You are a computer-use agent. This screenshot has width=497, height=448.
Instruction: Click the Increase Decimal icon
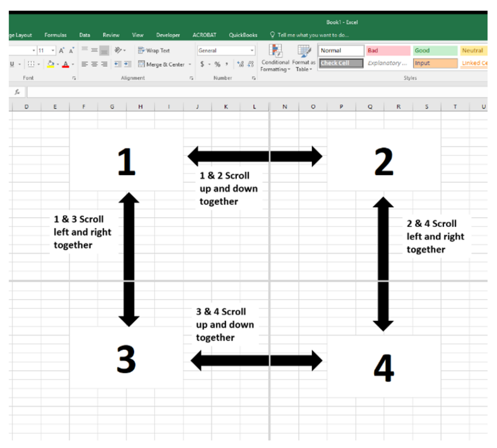240,64
